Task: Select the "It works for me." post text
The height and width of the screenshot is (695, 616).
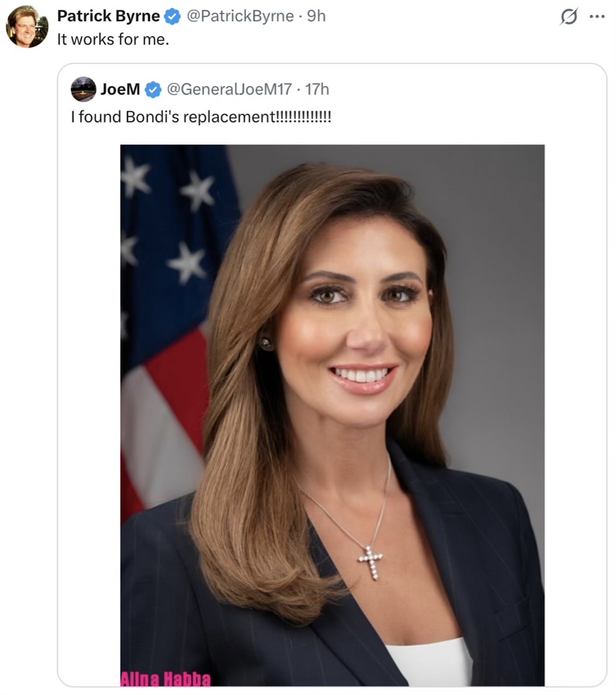Action: 113,40
